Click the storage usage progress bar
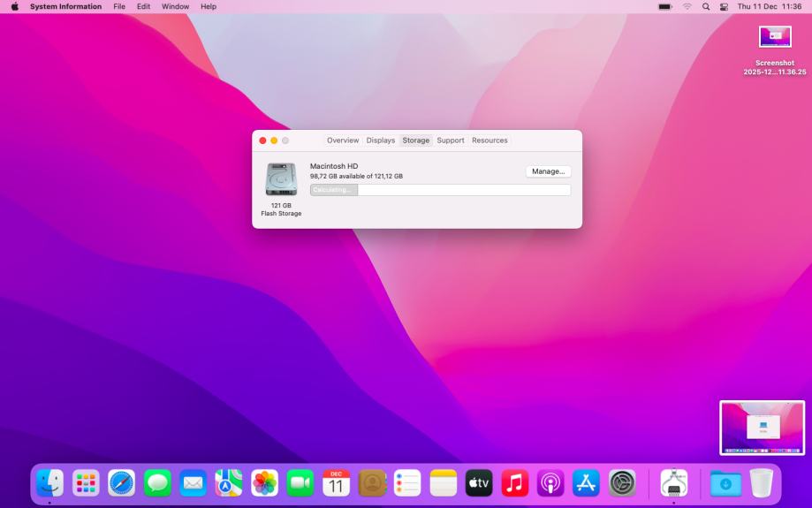The image size is (812, 508). 440,190
